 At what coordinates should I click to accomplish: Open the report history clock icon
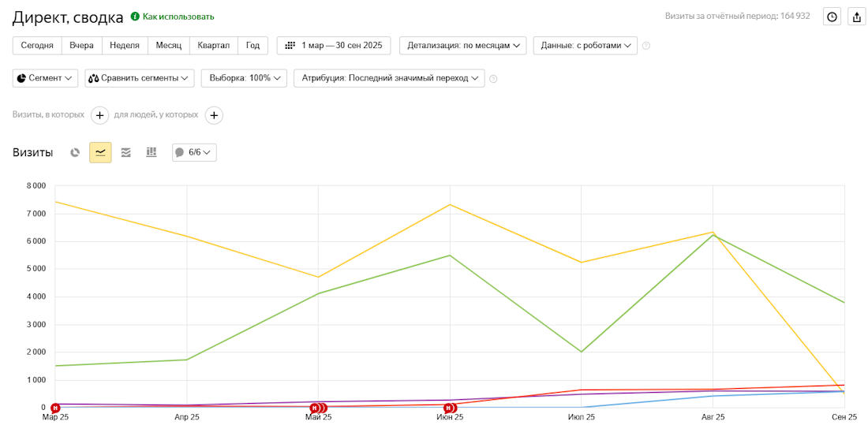(832, 17)
